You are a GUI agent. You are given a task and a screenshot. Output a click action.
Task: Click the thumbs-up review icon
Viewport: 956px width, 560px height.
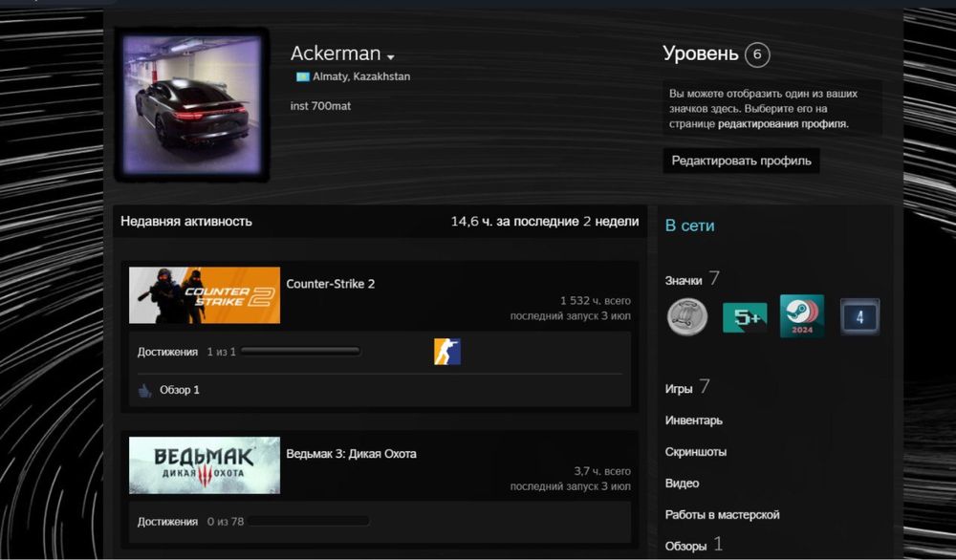(145, 391)
